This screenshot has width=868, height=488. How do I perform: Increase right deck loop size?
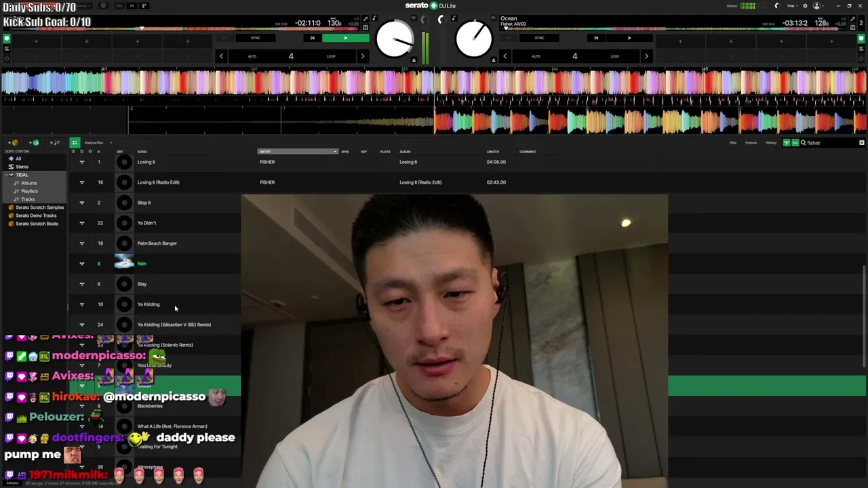tap(646, 56)
